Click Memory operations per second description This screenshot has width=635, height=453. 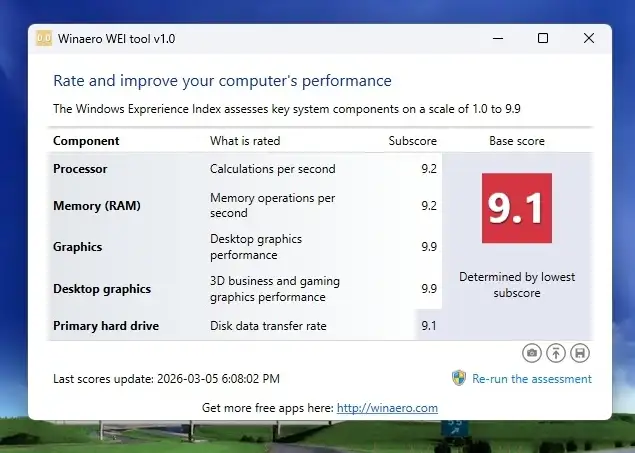(273, 206)
